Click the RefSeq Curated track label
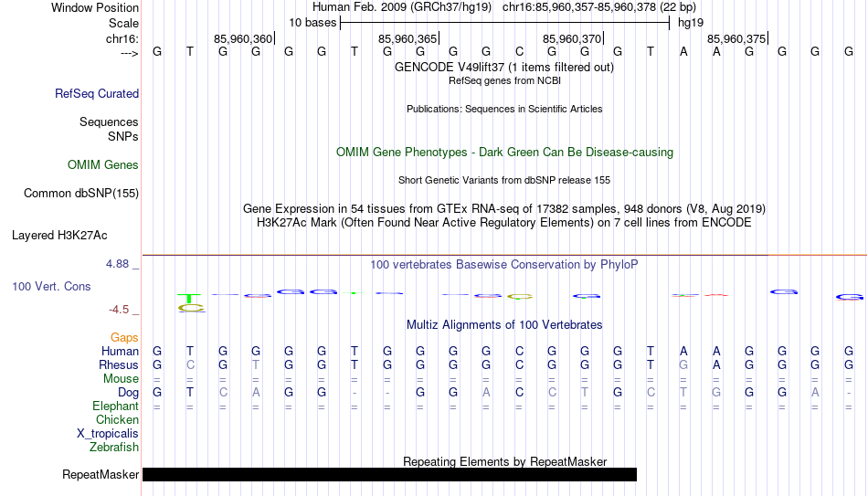 96,93
